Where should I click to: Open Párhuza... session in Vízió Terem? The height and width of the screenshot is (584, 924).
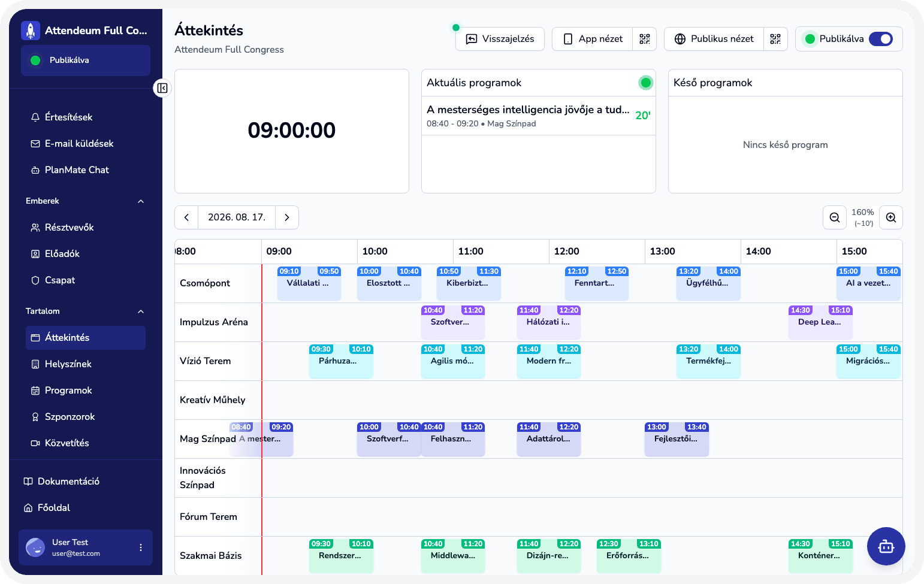pos(341,361)
